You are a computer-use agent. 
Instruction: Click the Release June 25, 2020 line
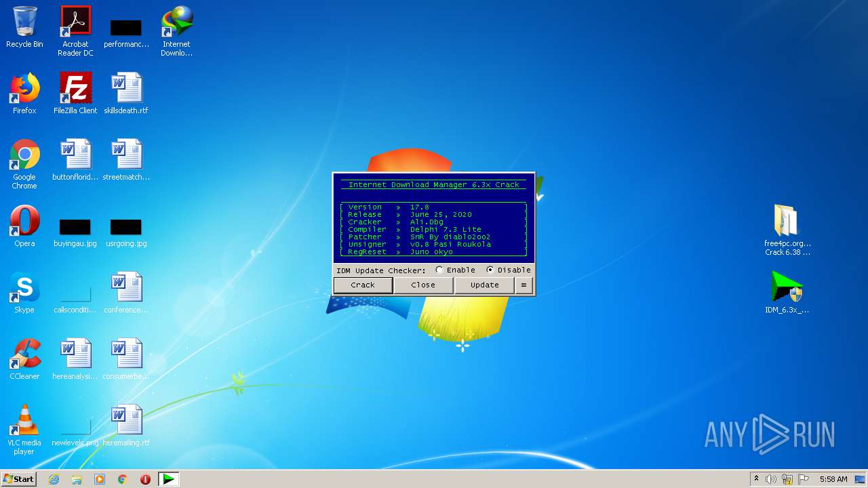(x=433, y=214)
